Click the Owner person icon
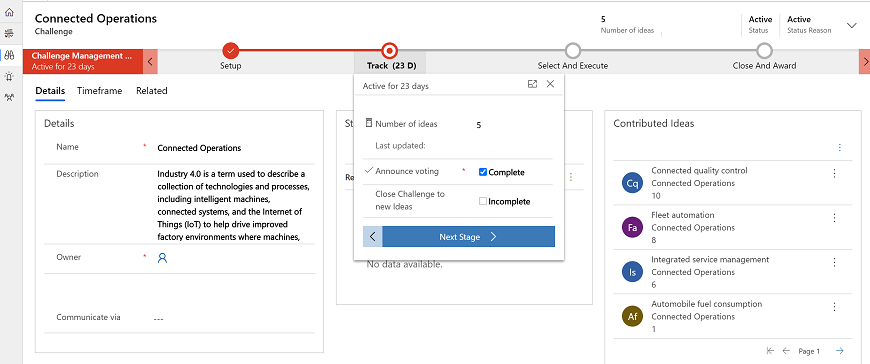 point(162,258)
